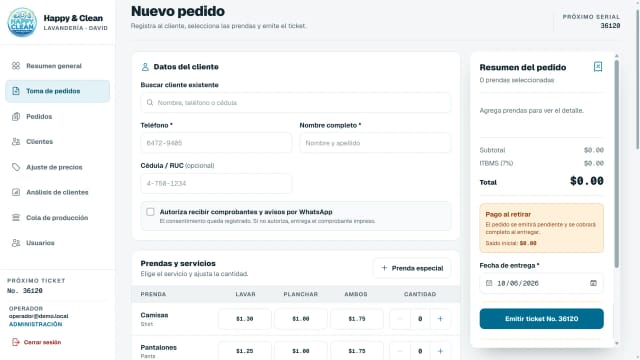640x360 pixels.
Task: Select Pantalones Lavar price $1.25
Action: coord(244,351)
